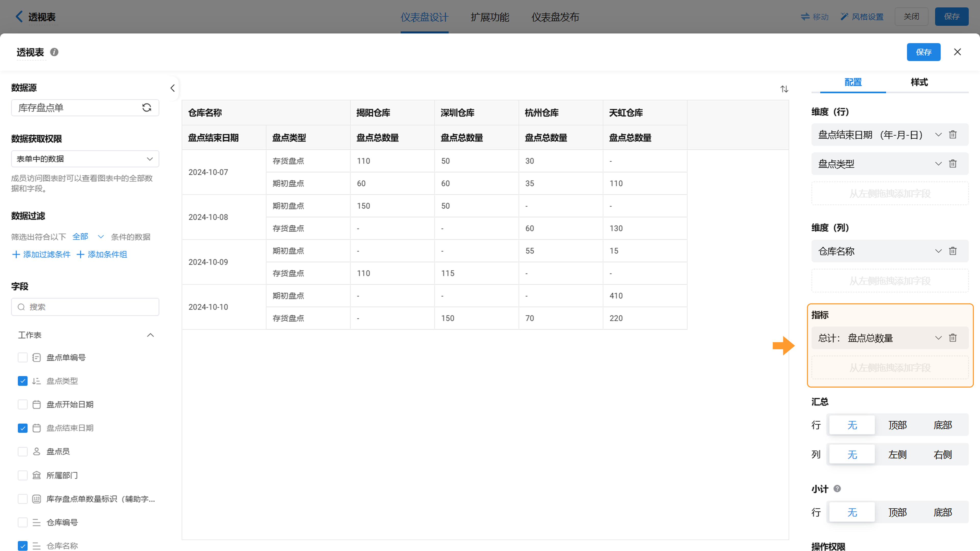
Task: Switch to the 样式 tab
Action: pos(919,82)
